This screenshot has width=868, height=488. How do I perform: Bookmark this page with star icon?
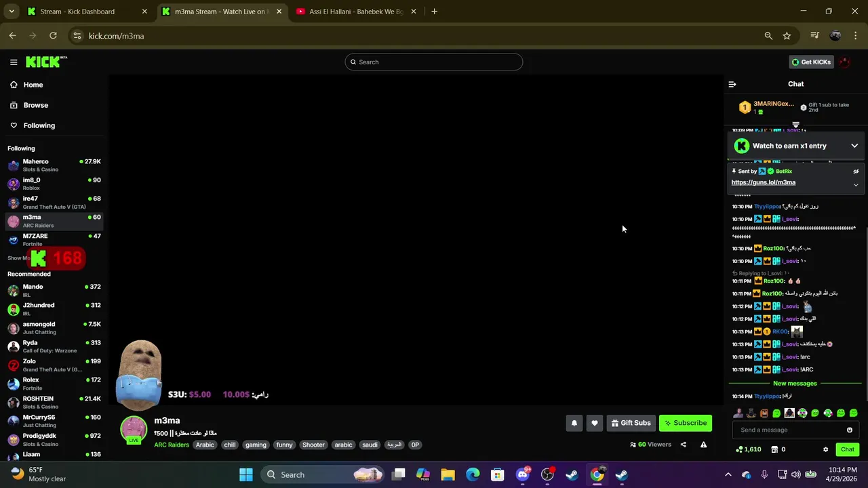coord(787,36)
